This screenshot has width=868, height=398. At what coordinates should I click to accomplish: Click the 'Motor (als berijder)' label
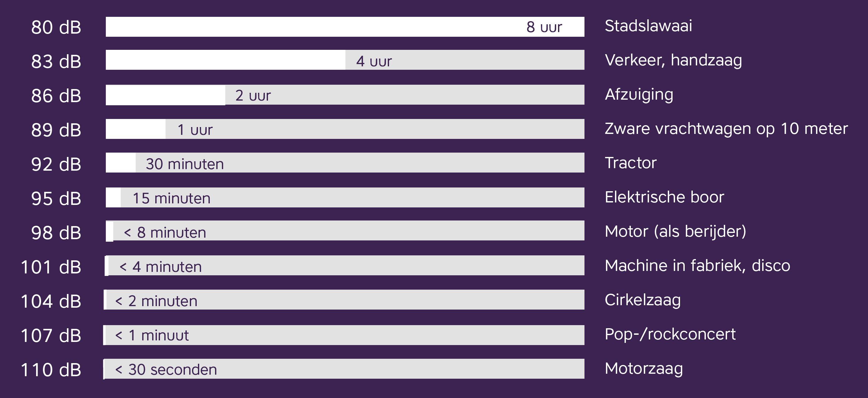[675, 231]
